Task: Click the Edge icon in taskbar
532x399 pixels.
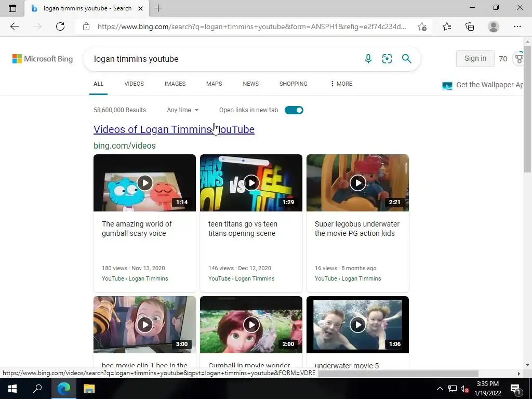Action: [x=64, y=389]
